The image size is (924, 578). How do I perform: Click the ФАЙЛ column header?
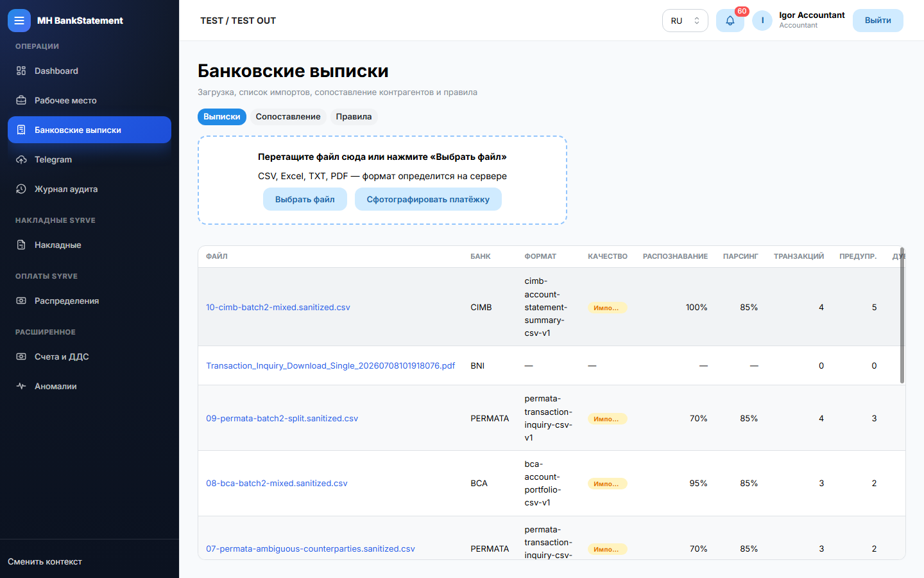[x=217, y=256]
